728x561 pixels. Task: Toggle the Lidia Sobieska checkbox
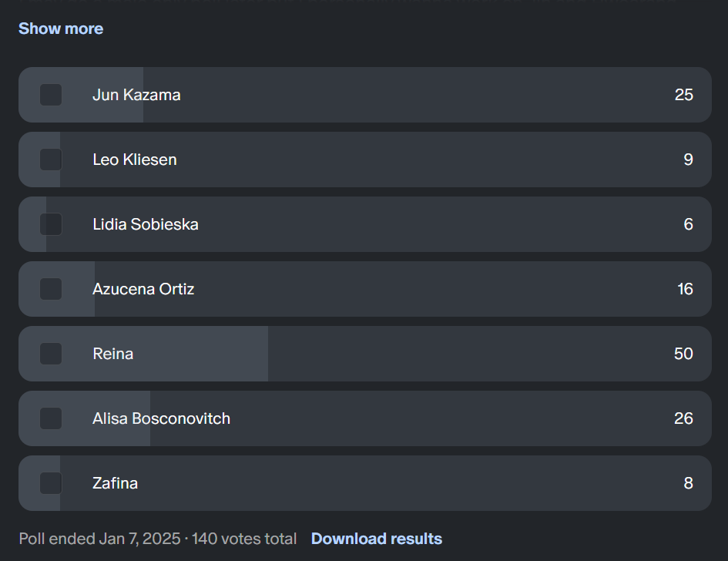51,224
